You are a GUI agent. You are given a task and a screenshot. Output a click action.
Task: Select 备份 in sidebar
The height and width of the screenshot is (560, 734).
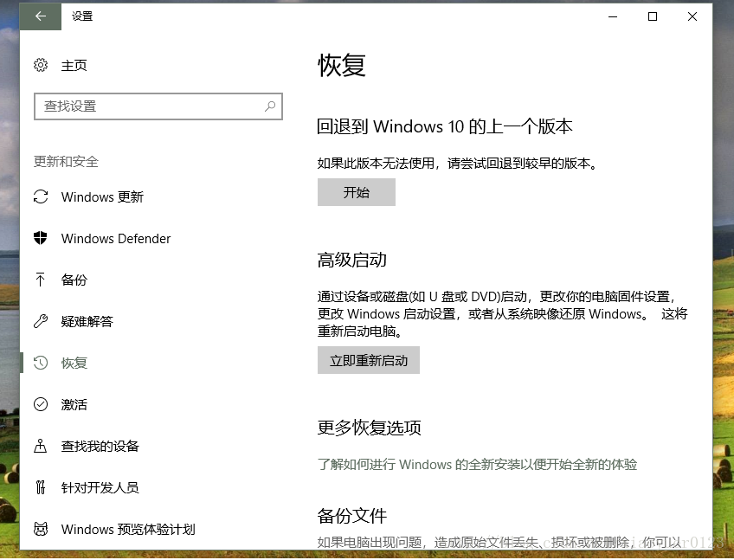pyautogui.click(x=74, y=280)
